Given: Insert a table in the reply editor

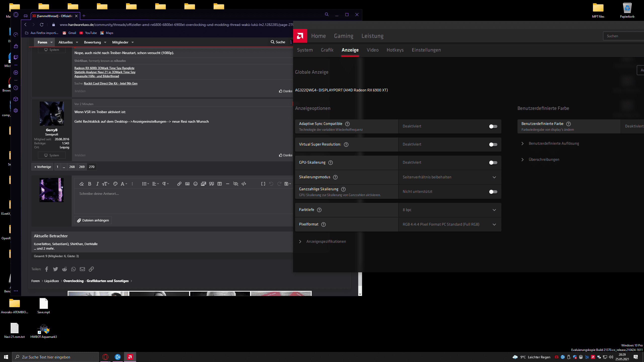Looking at the screenshot, I should point(220,184).
